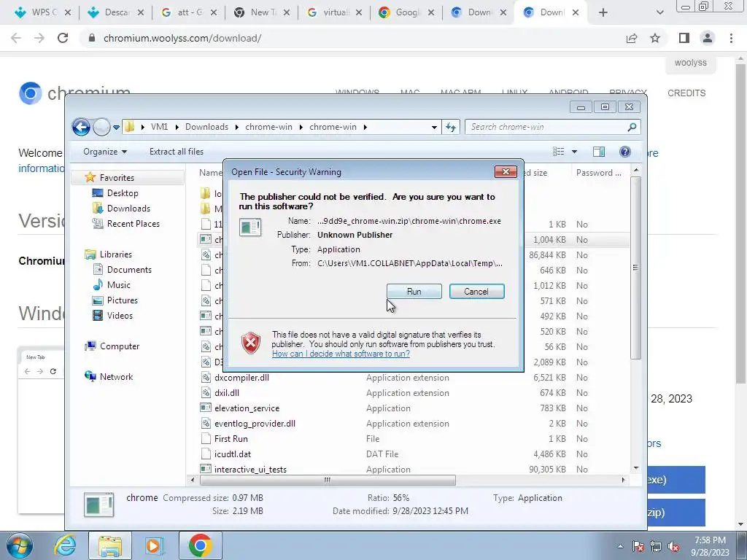
Task: Select Computer in navigation pane
Action: click(x=120, y=346)
